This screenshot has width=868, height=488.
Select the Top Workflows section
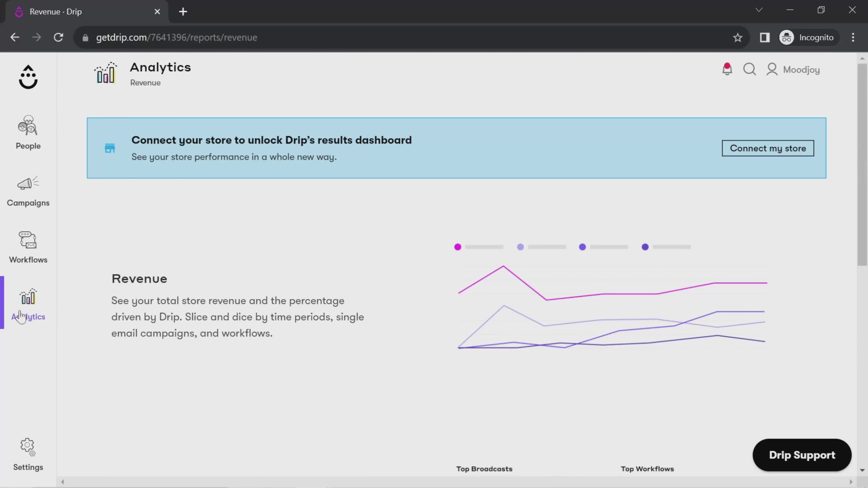click(647, 468)
